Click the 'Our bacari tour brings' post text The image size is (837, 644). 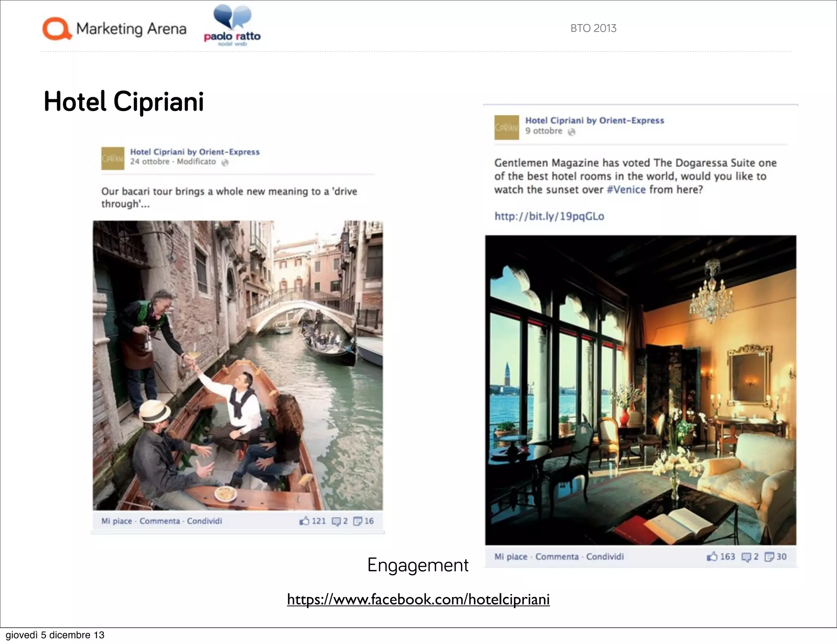point(229,197)
